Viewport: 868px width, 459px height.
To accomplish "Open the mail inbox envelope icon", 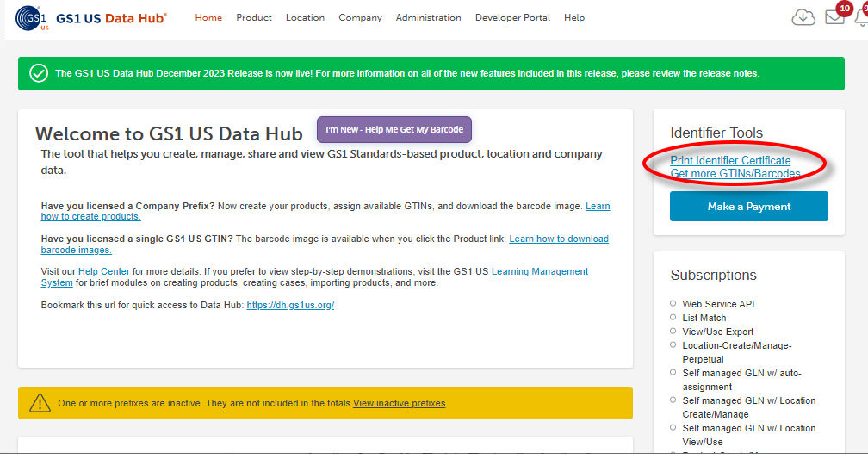I will point(834,17).
